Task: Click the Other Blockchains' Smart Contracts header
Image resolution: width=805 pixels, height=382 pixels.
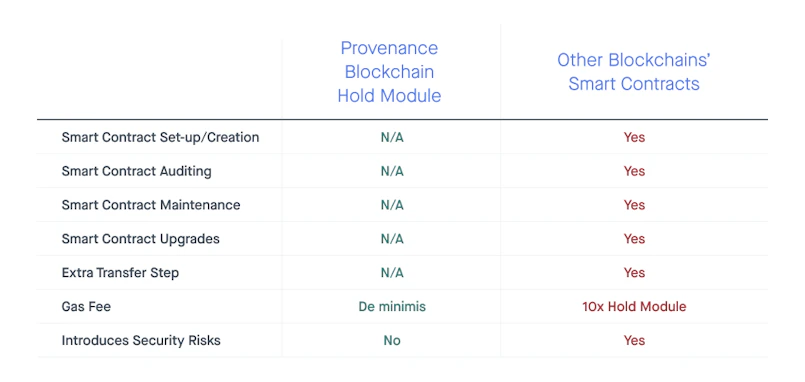Action: pos(634,72)
